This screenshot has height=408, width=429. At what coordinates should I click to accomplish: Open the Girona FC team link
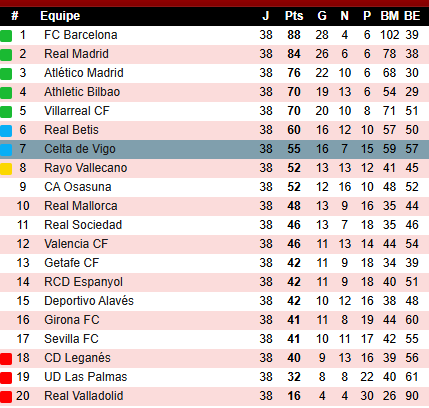pos(72,320)
